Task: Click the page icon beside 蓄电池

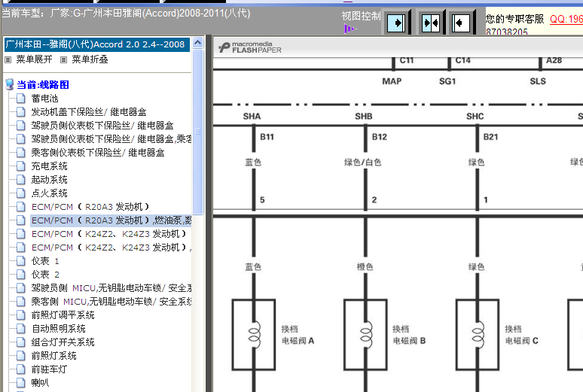Action: point(21,98)
